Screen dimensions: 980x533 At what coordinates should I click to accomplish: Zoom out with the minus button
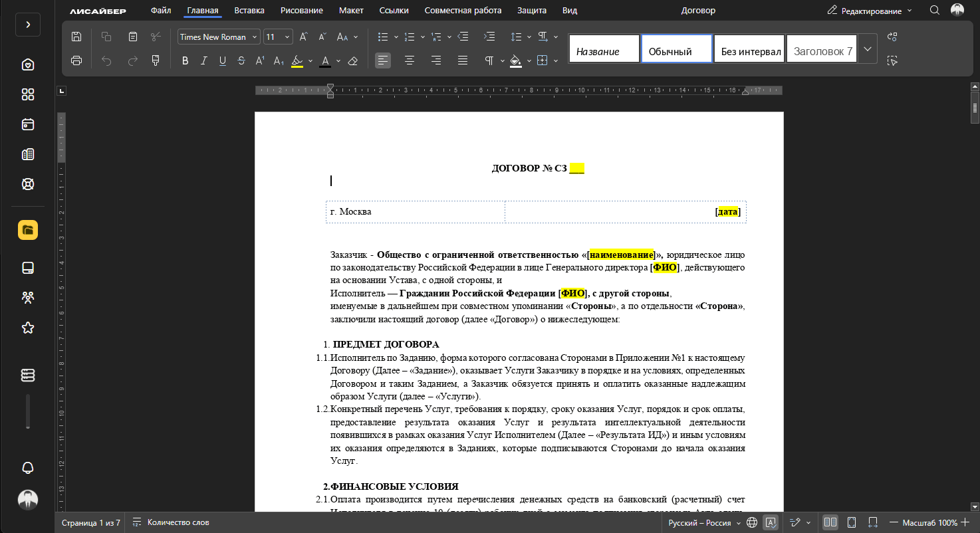click(894, 522)
